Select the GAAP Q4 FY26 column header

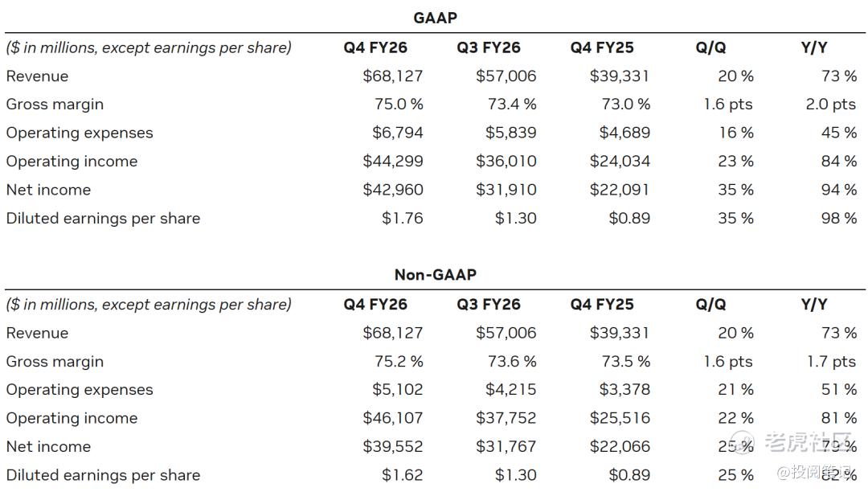click(375, 47)
